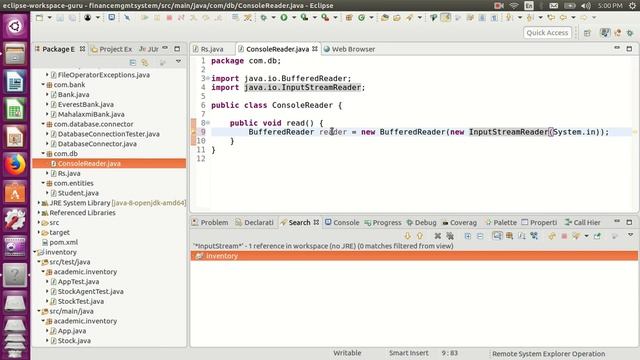Click the Smart Insert status bar entry

409,353
